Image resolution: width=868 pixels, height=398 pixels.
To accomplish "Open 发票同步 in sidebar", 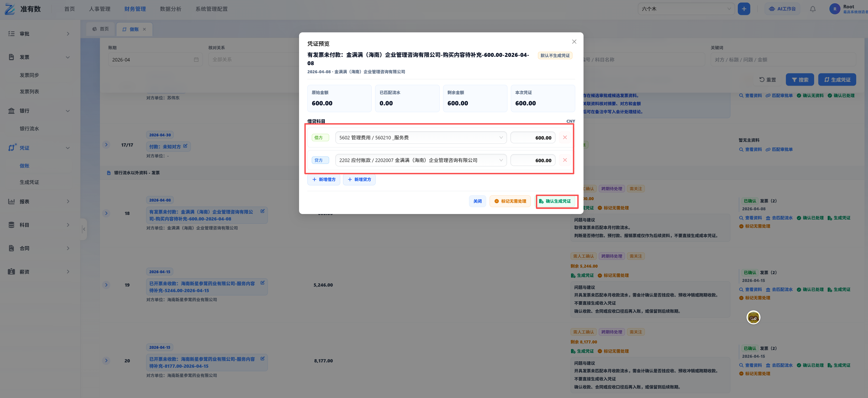I will click(29, 75).
